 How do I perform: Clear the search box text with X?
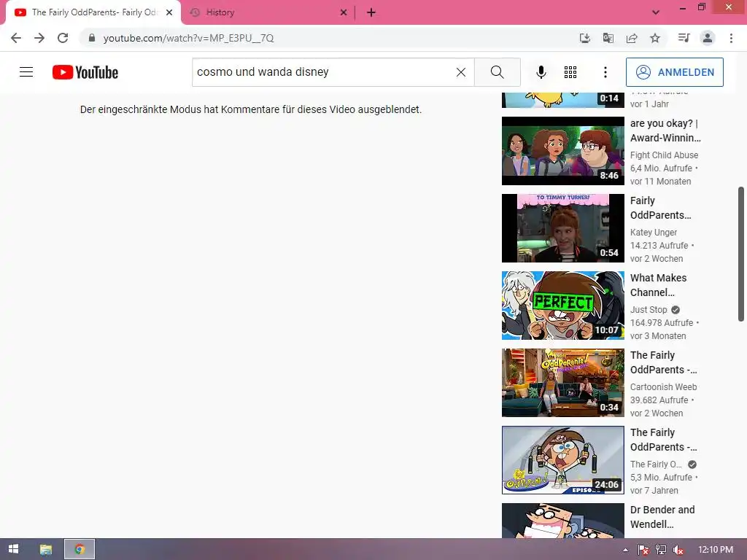click(x=461, y=72)
